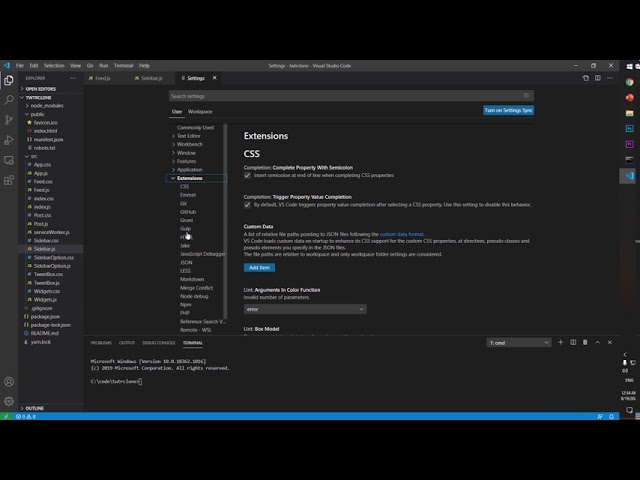The image size is (640, 480).
Task: Split the terminal panel
Action: point(573,342)
